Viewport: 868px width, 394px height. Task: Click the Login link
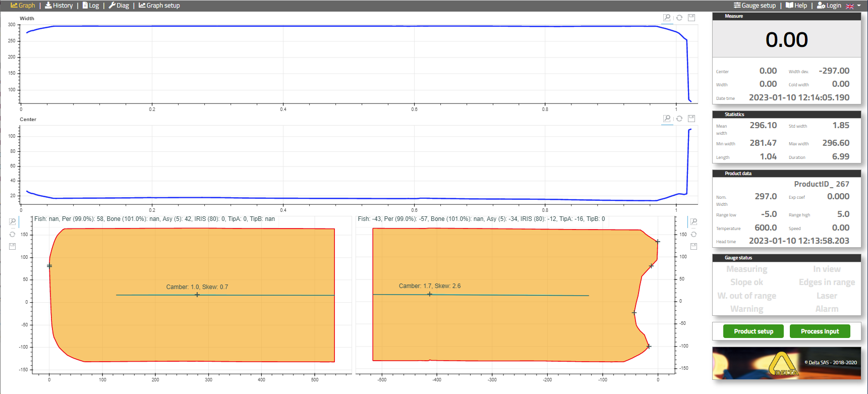pos(829,6)
